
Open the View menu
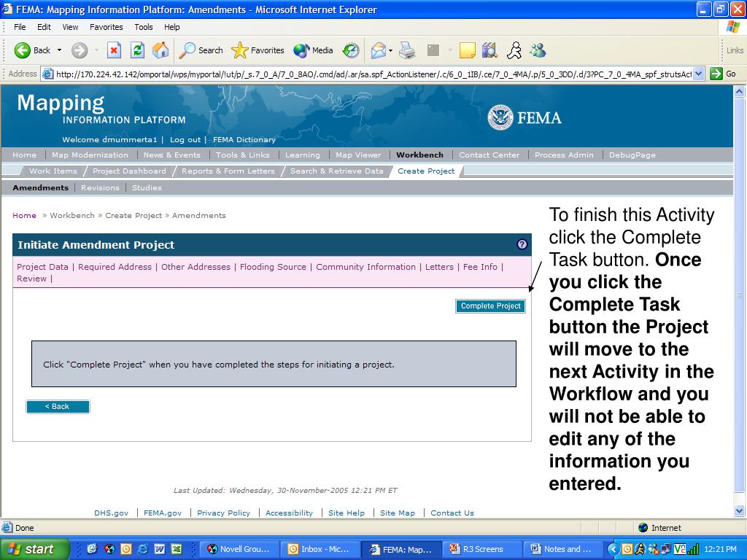point(70,27)
